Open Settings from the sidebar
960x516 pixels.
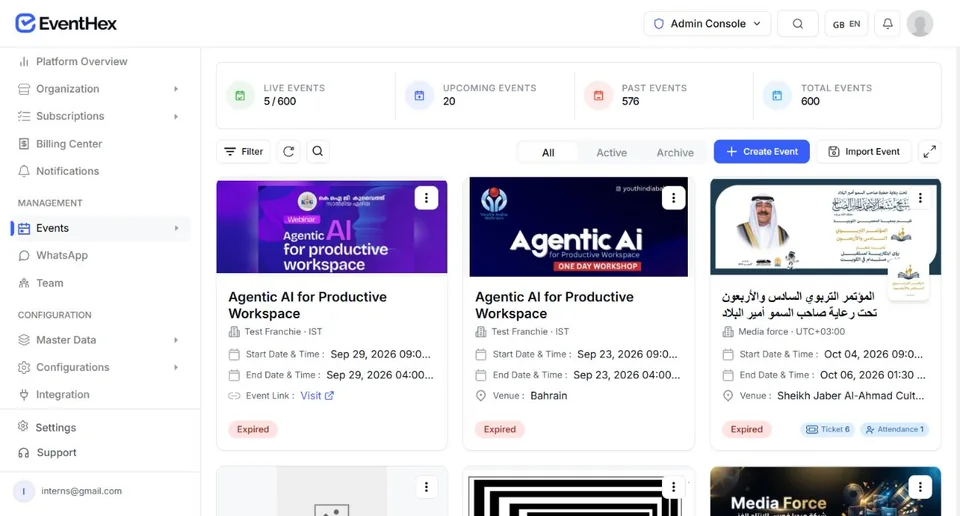[56, 427]
